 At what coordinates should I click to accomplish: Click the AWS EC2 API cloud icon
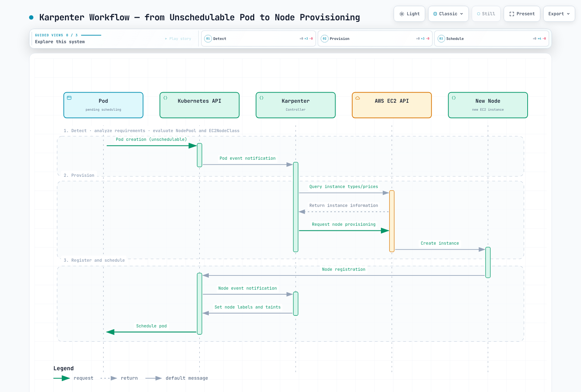click(x=358, y=98)
